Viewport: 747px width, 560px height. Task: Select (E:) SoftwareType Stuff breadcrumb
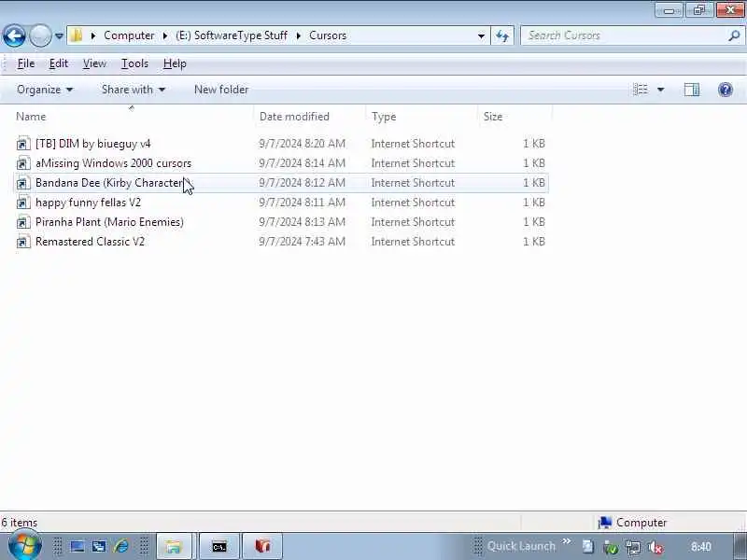[x=231, y=35]
